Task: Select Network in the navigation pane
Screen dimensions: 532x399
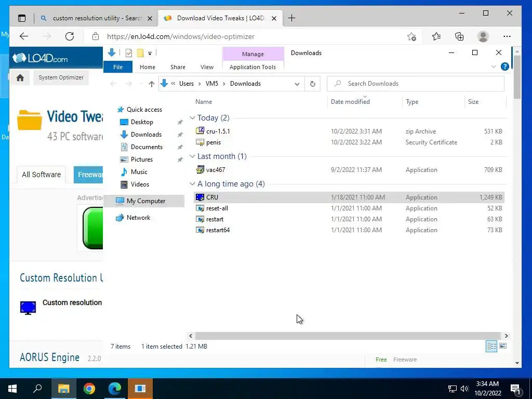Action: 138,218
